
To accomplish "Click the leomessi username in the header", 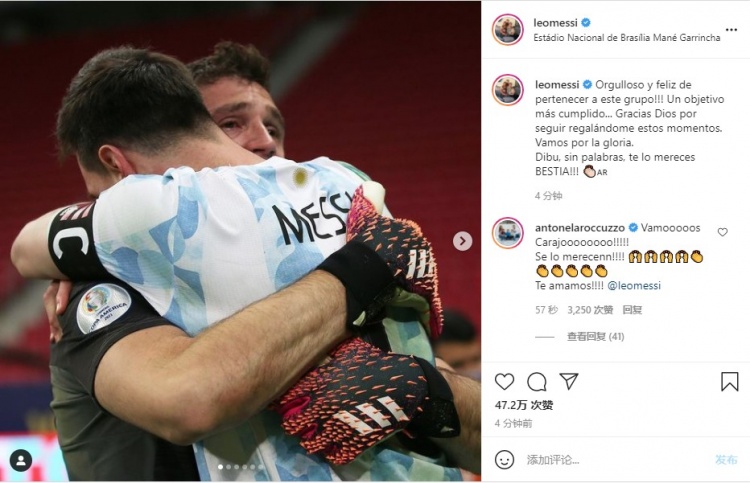I will [x=555, y=22].
